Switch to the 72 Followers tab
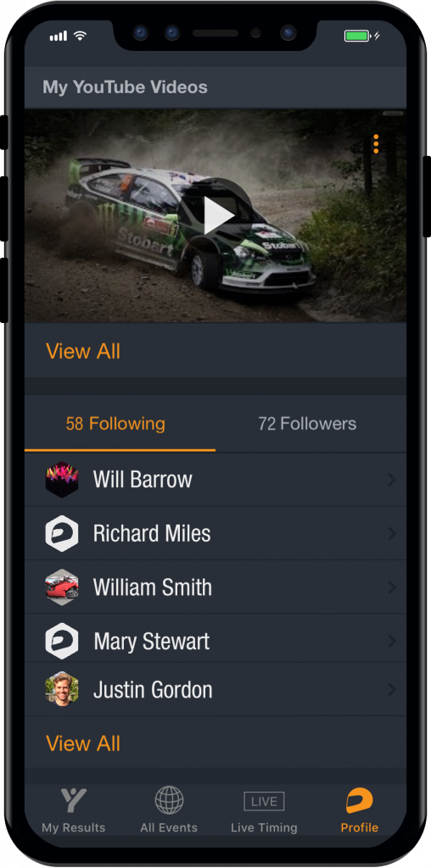Screen dimensions: 431x868 tap(307, 424)
